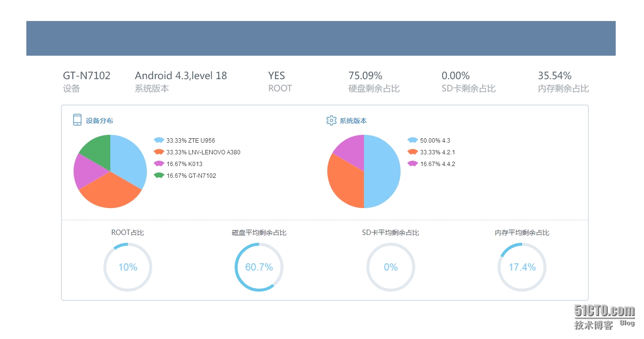Select the GT-N7102 legend swatch
Viewport: 644px width, 339px height.
click(159, 175)
